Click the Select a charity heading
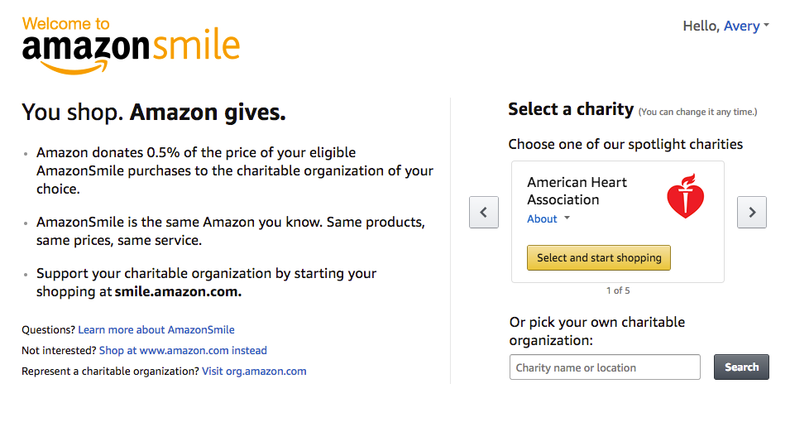The width and height of the screenshot is (790, 427). (570, 109)
